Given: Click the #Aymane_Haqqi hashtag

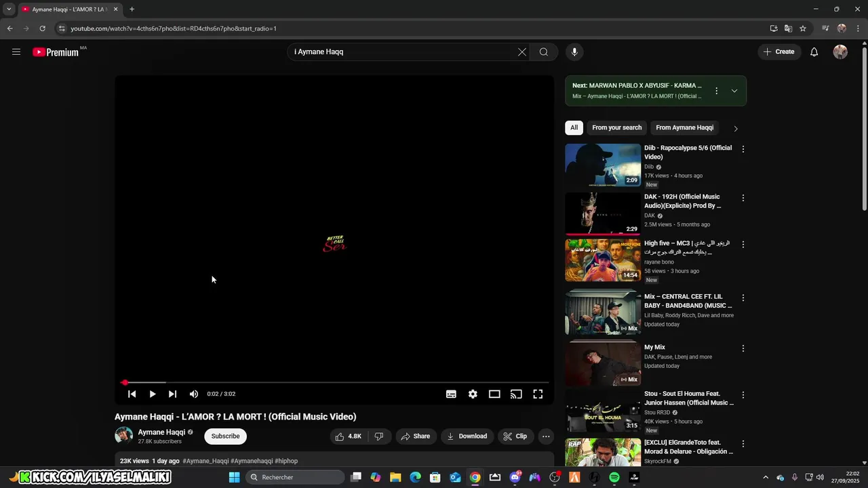Looking at the screenshot, I should [x=205, y=461].
